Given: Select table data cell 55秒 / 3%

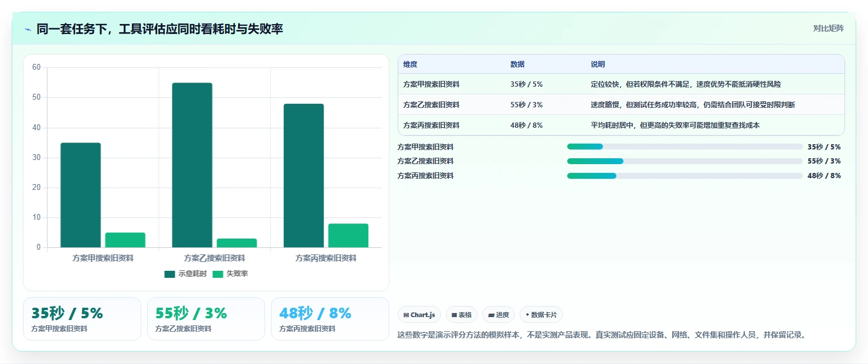Looking at the screenshot, I should pyautogui.click(x=527, y=105).
